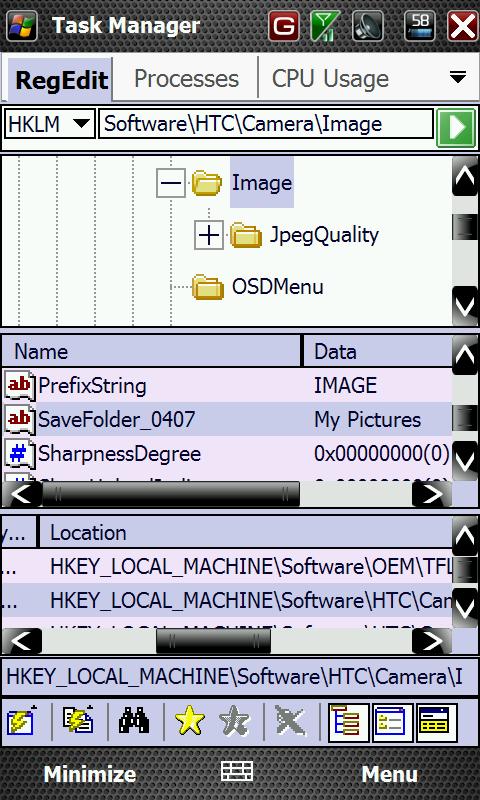Click the registry path input field
Image resolution: width=480 pixels, height=800 pixels.
pos(266,124)
